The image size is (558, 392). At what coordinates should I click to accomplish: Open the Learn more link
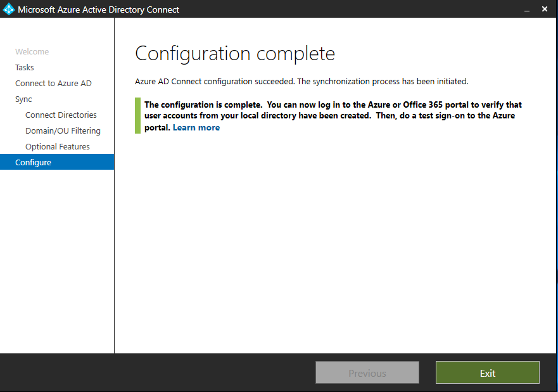[x=196, y=127]
